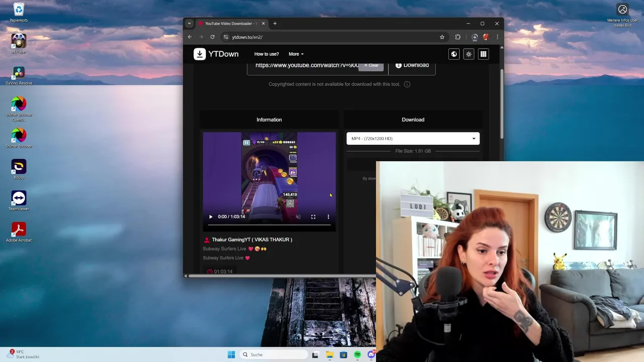
Task: Click the Suche taskbar search box
Action: (x=274, y=354)
